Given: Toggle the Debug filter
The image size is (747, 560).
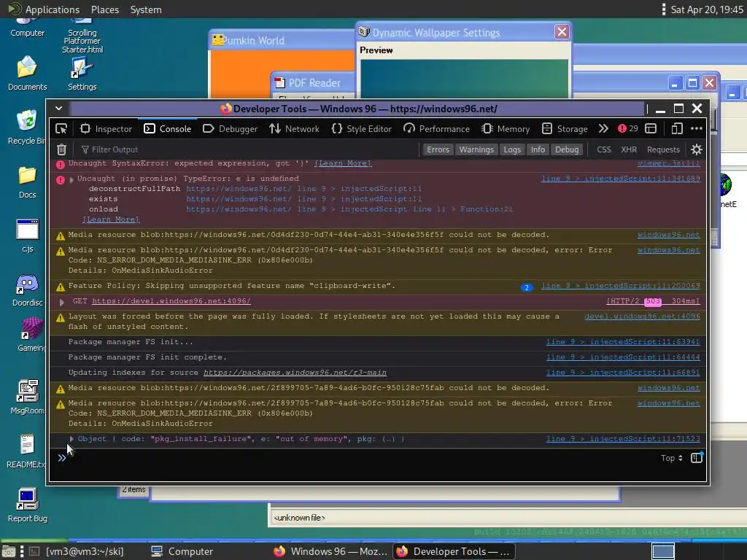Looking at the screenshot, I should coord(566,149).
